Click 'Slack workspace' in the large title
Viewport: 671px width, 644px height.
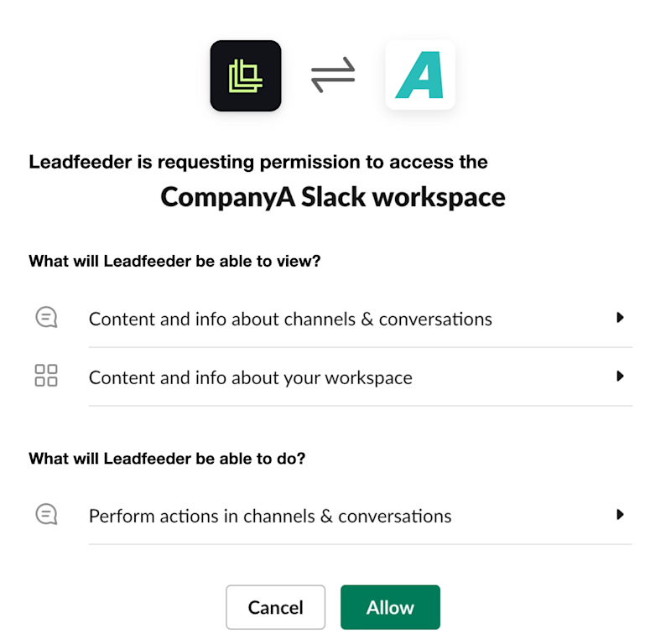click(x=403, y=197)
